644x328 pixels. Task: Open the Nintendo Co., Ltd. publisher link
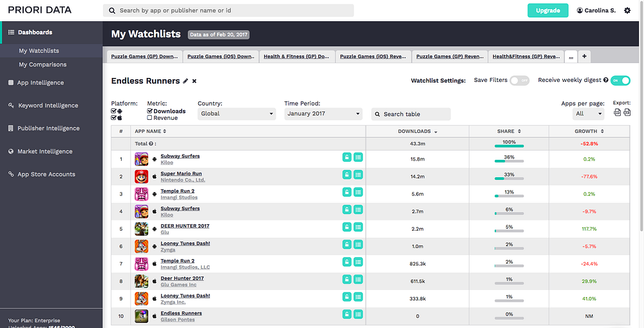coord(183,180)
